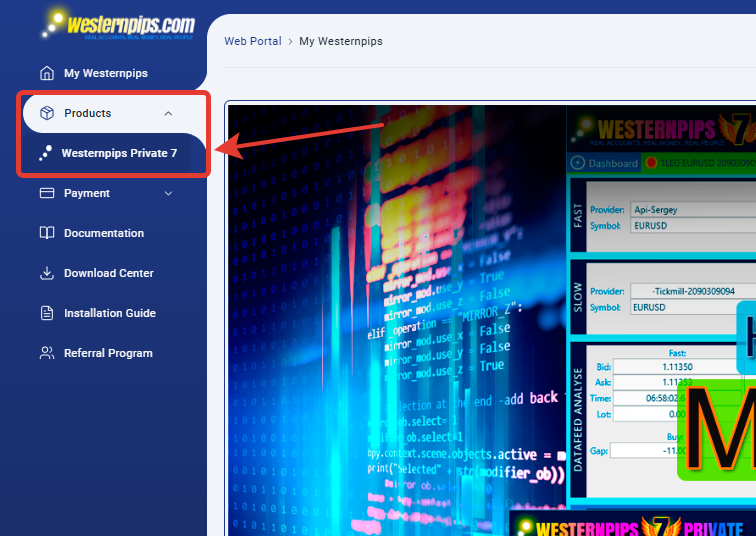Click the Payment card icon
Viewport: 756px width, 536px height.
tap(47, 193)
